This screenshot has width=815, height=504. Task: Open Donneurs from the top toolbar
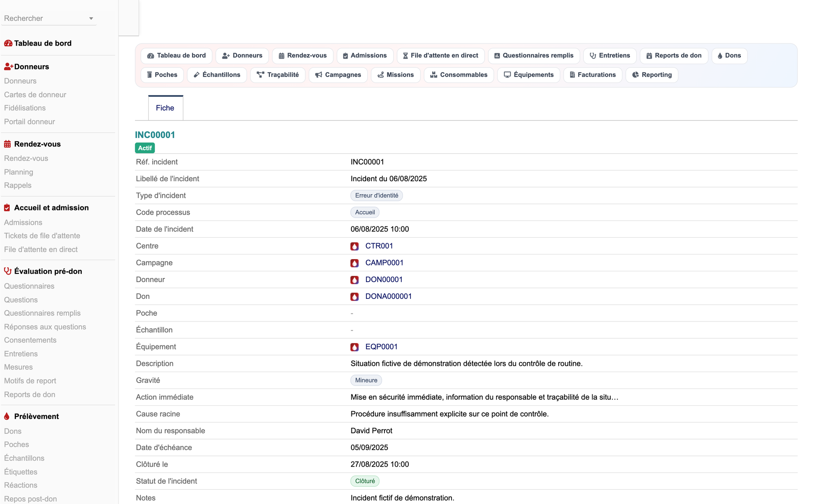pyautogui.click(x=242, y=56)
